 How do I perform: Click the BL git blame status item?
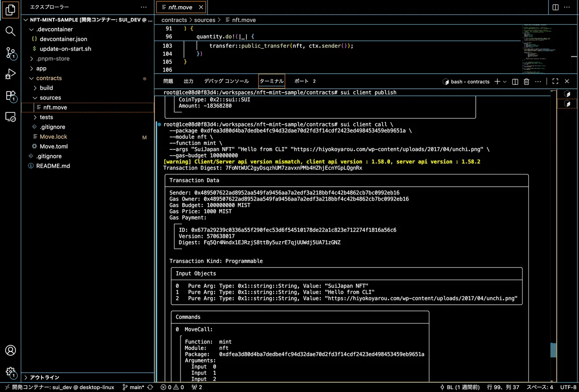tap(460, 387)
